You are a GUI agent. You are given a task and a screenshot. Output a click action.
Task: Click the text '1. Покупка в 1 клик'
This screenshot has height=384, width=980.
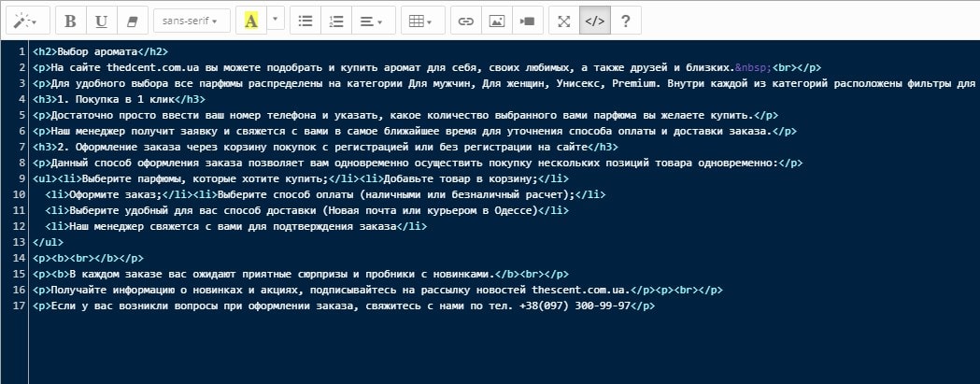click(116, 99)
